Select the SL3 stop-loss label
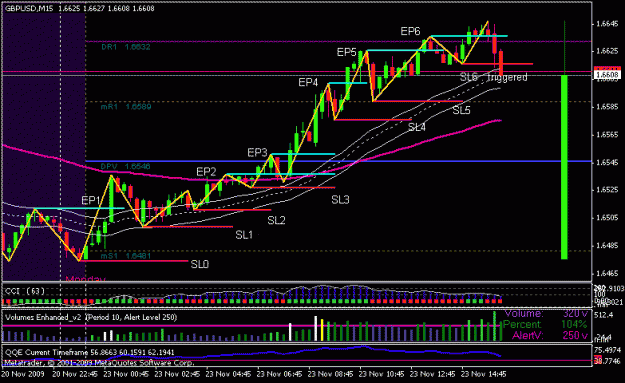625x383 pixels. pyautogui.click(x=340, y=200)
